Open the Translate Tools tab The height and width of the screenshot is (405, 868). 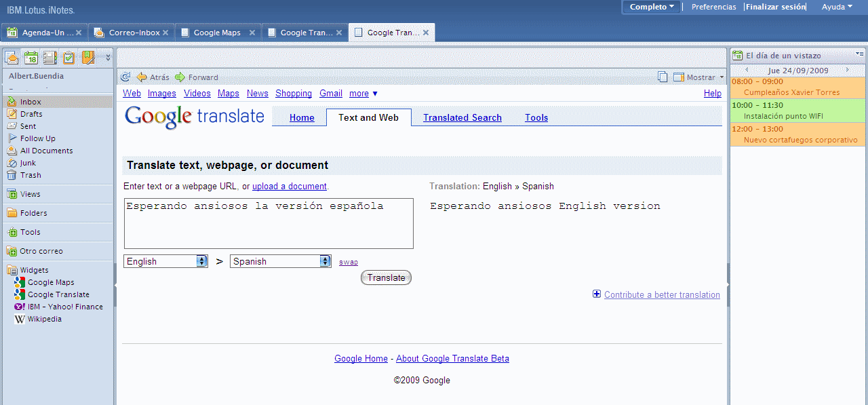tap(536, 117)
